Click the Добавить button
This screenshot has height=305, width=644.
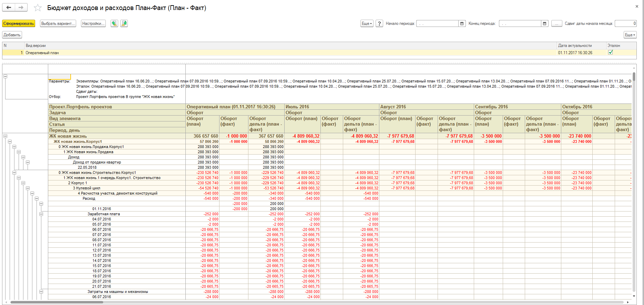(x=12, y=35)
